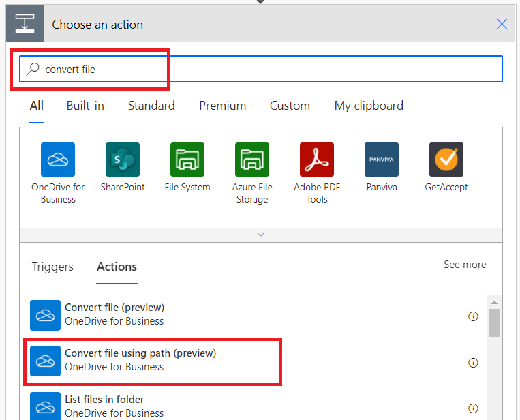520x420 pixels.
Task: Select Convert file using path action
Action: point(140,360)
